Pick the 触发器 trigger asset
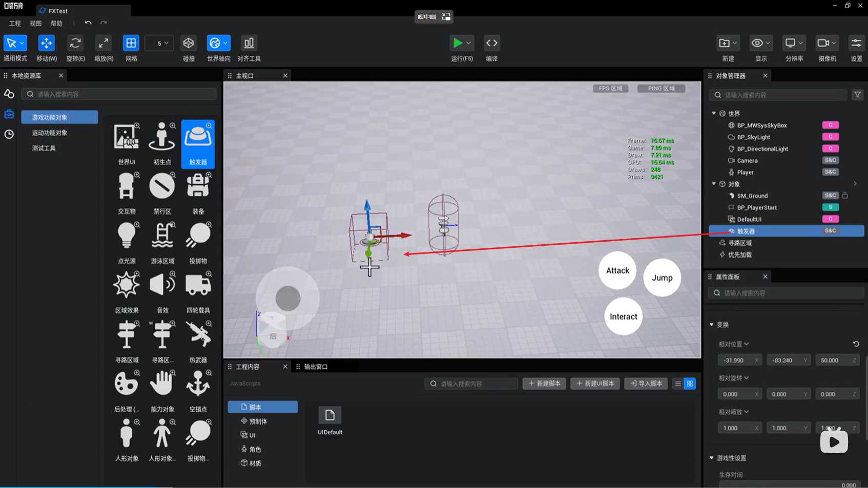This screenshot has height=488, width=868. pos(198,144)
